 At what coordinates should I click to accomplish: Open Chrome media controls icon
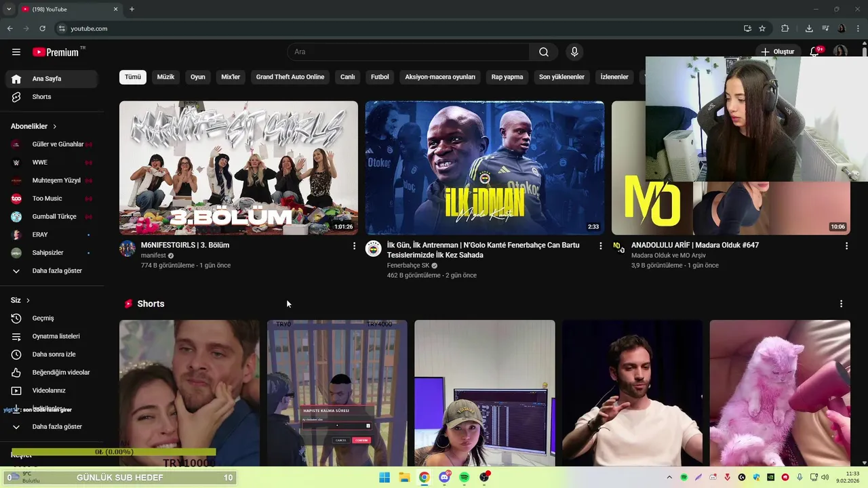[825, 28]
